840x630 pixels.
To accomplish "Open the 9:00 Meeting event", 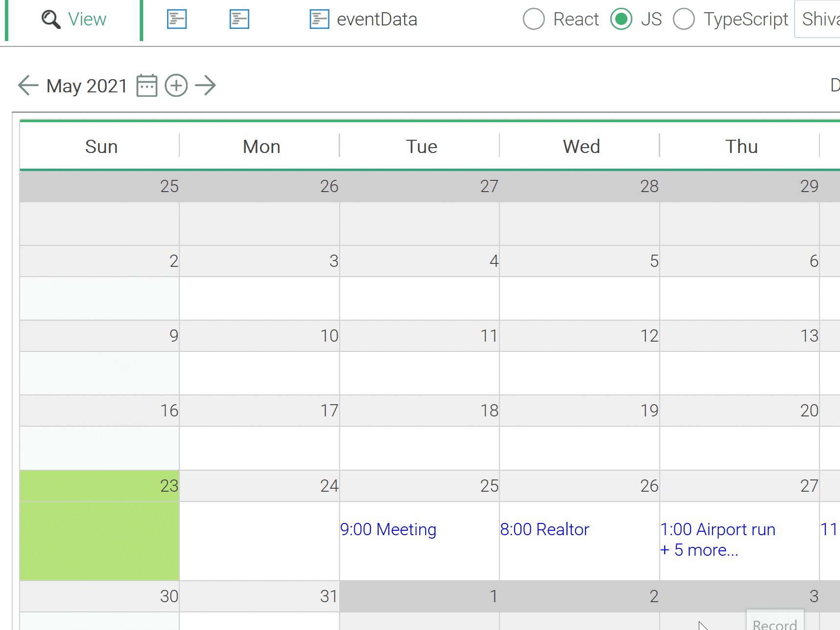I will [x=388, y=530].
